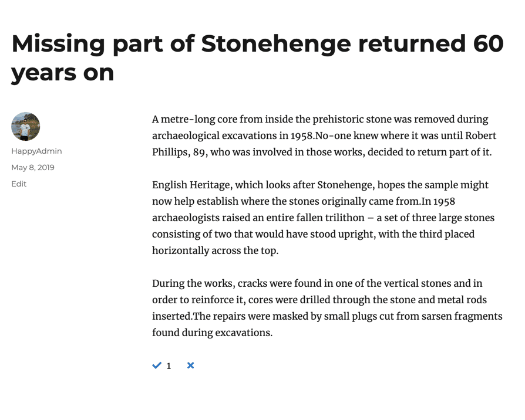Click the word 'trilithon' in the article

(x=345, y=218)
